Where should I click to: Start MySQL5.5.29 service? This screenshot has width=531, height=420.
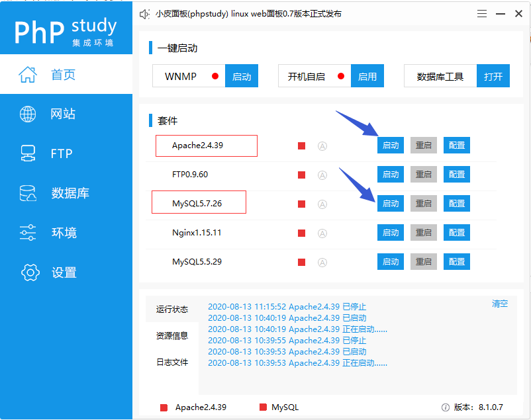pyautogui.click(x=391, y=262)
